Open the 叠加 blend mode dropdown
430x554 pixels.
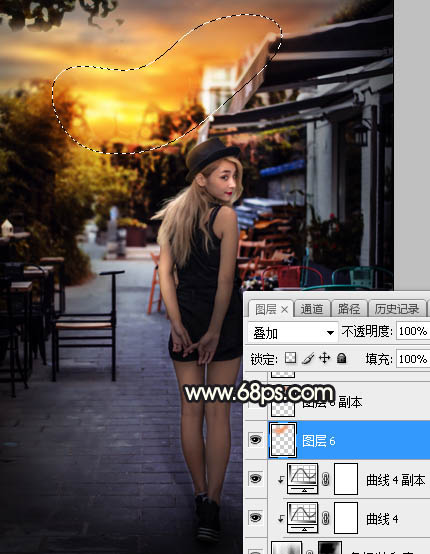293,332
